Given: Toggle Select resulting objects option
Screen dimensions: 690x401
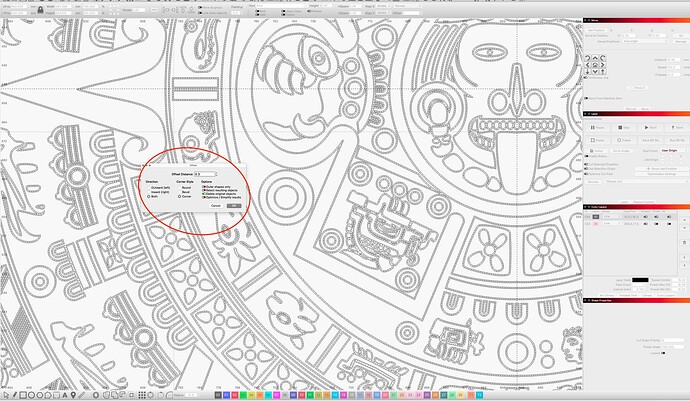Looking at the screenshot, I should 204,190.
